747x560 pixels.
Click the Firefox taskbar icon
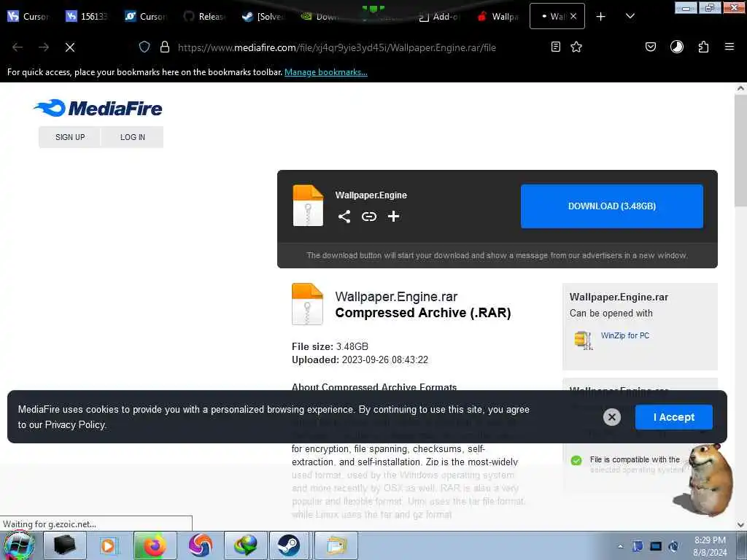click(155, 545)
